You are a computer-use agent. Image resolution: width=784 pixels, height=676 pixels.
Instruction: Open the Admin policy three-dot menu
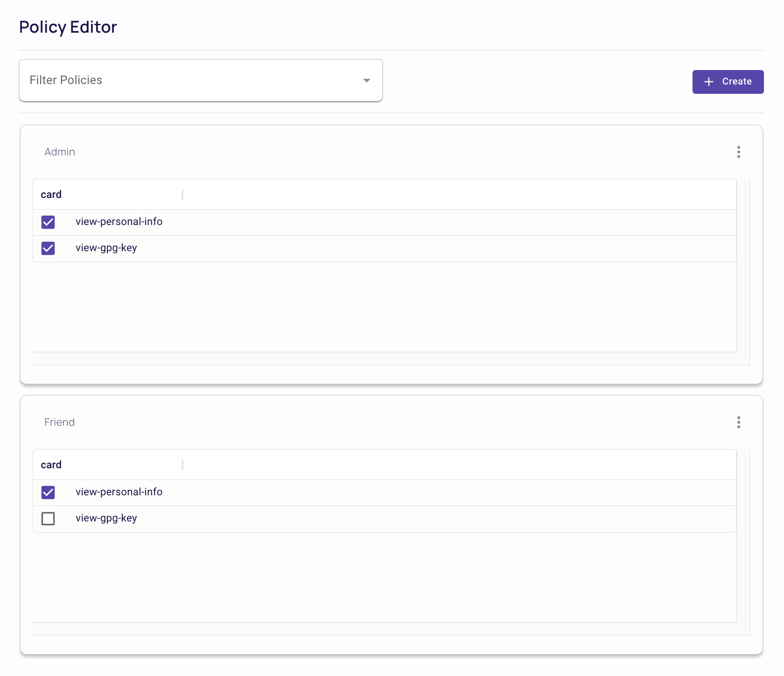coord(738,152)
